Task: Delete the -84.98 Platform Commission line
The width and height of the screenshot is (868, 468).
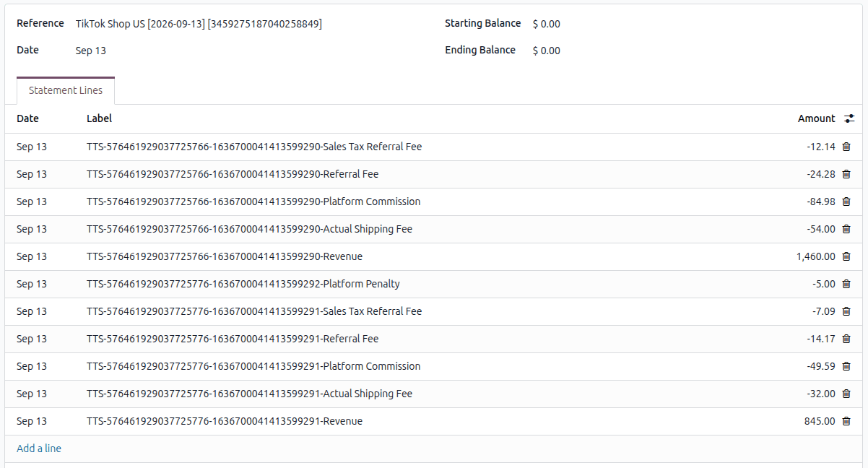Action: tap(846, 201)
